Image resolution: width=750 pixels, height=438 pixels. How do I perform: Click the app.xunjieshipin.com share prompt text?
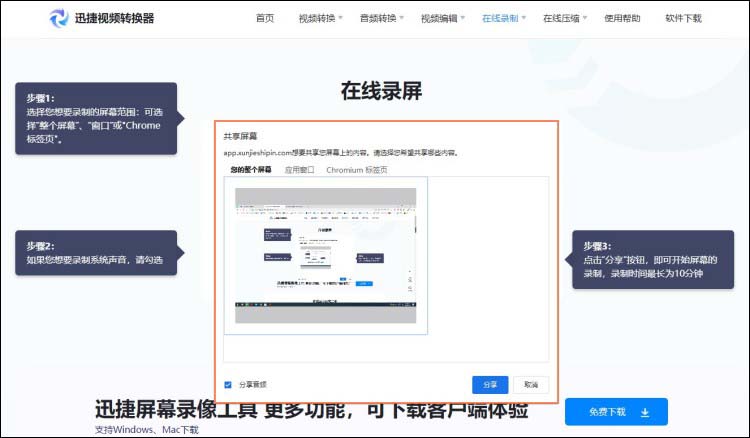coord(342,153)
